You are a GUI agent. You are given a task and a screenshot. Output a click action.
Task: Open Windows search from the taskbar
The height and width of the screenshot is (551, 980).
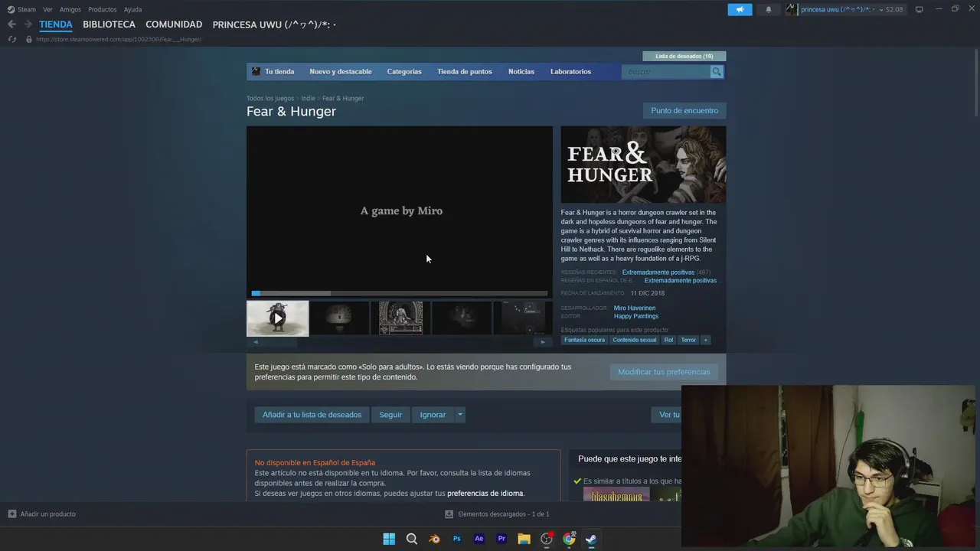click(412, 539)
